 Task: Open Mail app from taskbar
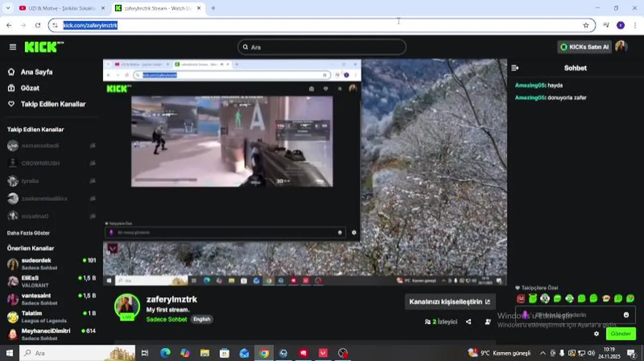[x=244, y=353]
